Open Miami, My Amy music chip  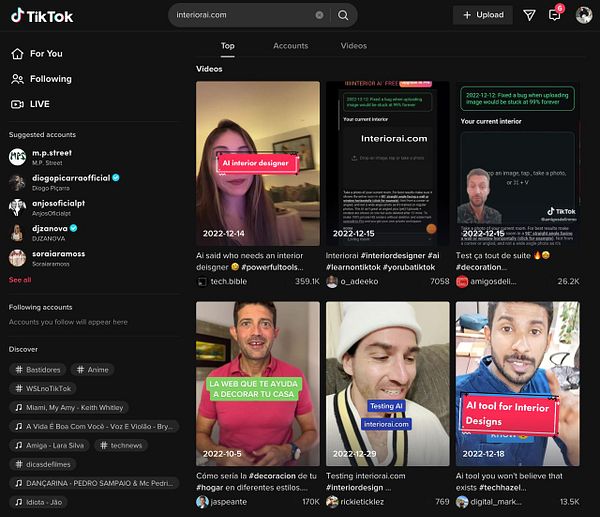tap(69, 408)
